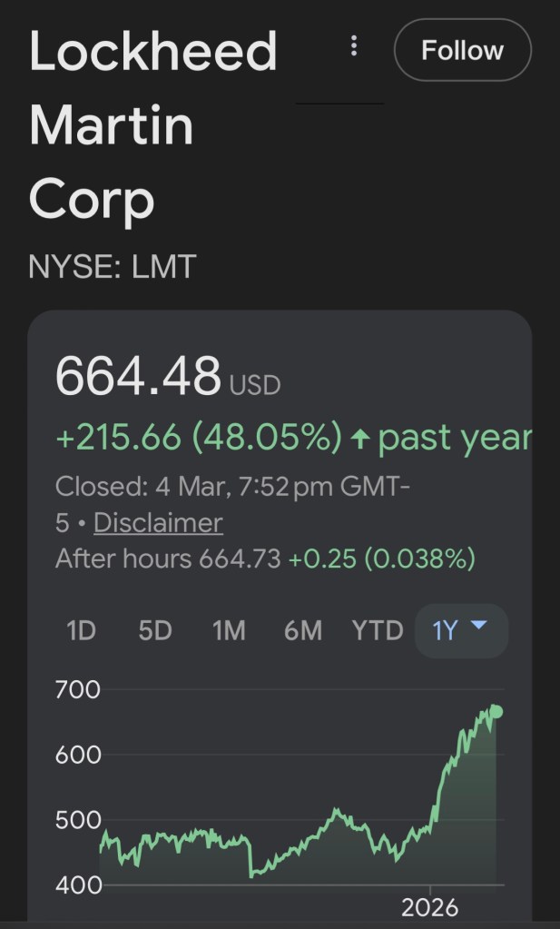Click the 700 gridline label

[78, 689]
